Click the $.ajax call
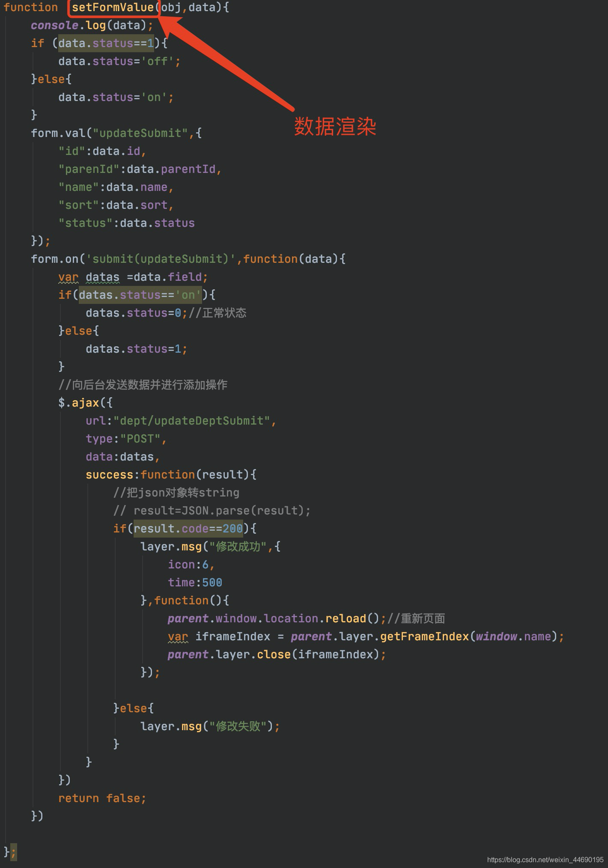Viewport: 608px width, 868px height. 85,403
